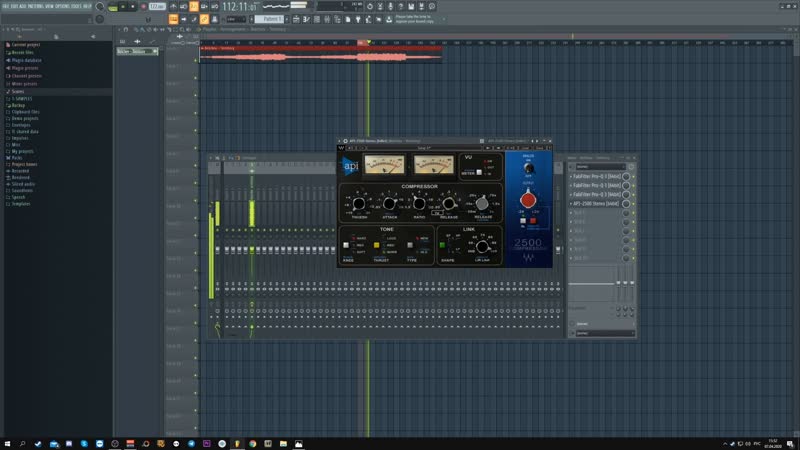Expand Mixer presets folder

[x=22, y=84]
